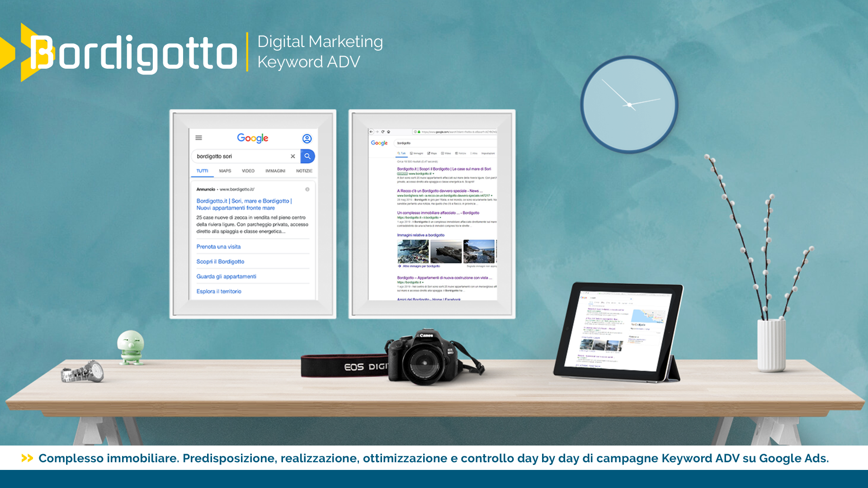Click the Google logo in the mobile frame

pyautogui.click(x=253, y=138)
